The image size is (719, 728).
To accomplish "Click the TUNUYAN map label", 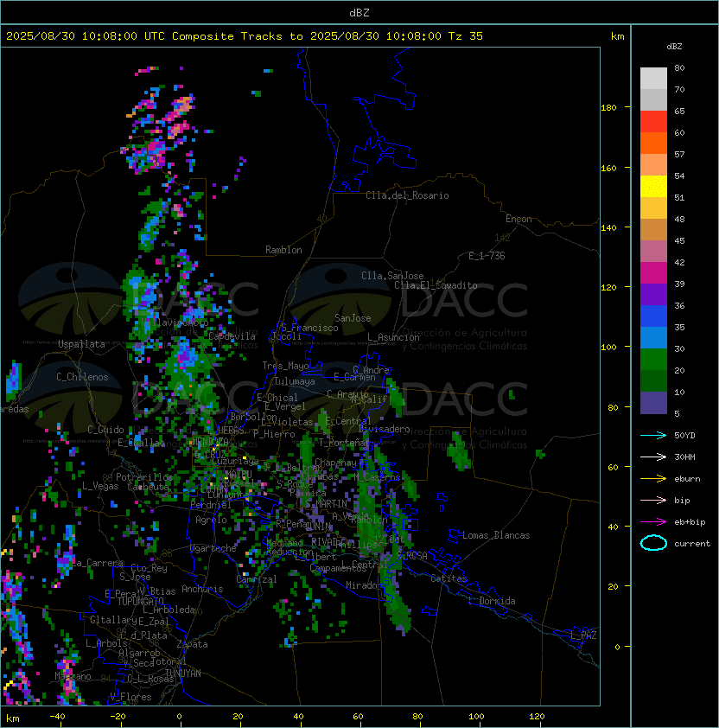I will tap(183, 674).
